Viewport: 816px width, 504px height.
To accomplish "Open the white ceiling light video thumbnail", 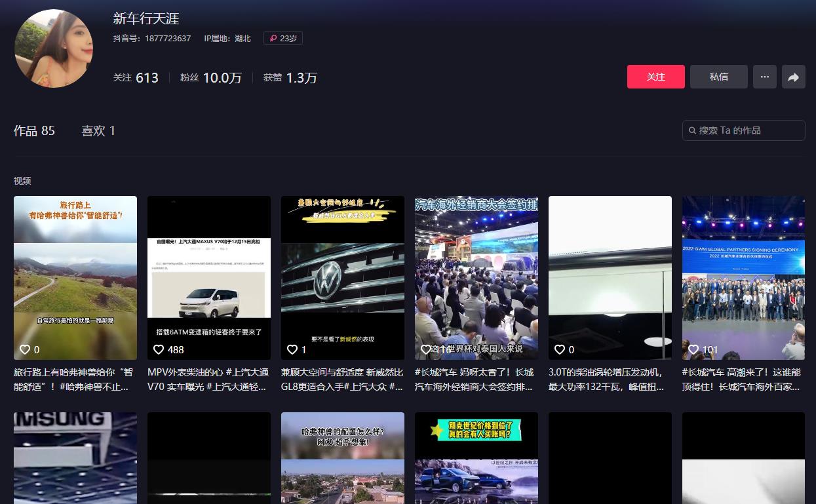I will coord(610,278).
